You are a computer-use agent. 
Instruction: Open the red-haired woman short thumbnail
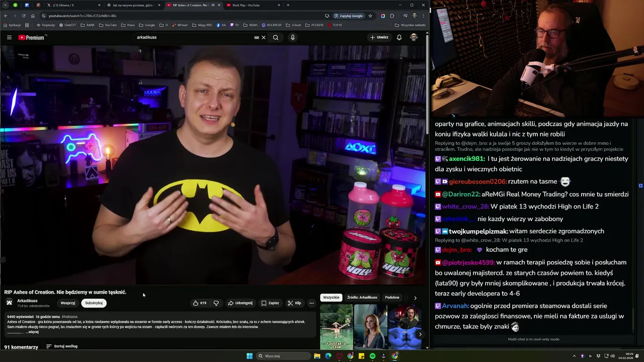coord(371,327)
